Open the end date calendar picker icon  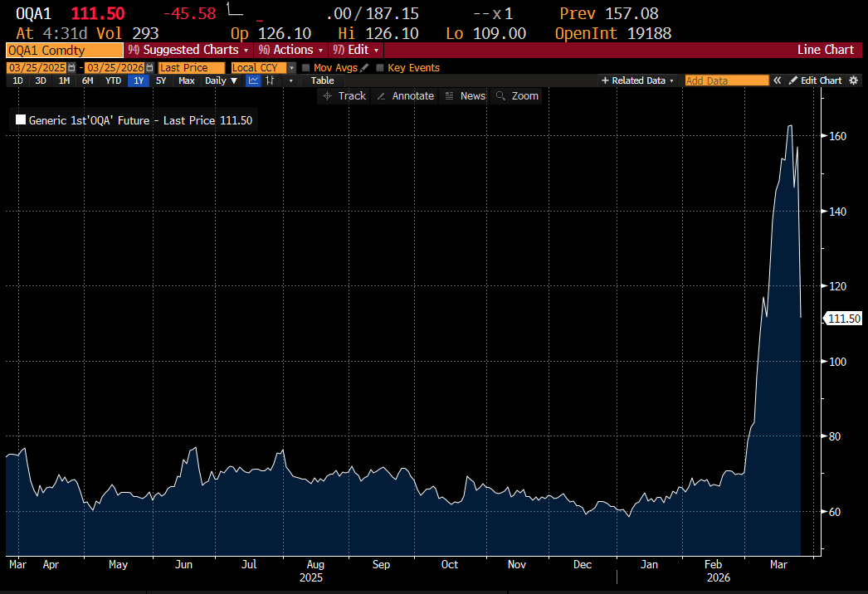(149, 67)
